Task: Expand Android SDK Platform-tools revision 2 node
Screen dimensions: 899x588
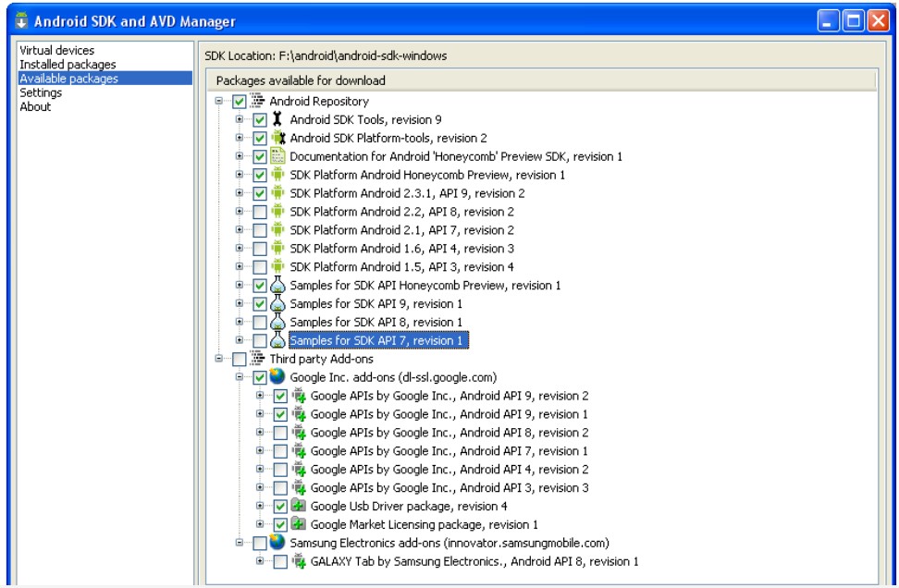Action: click(240, 138)
